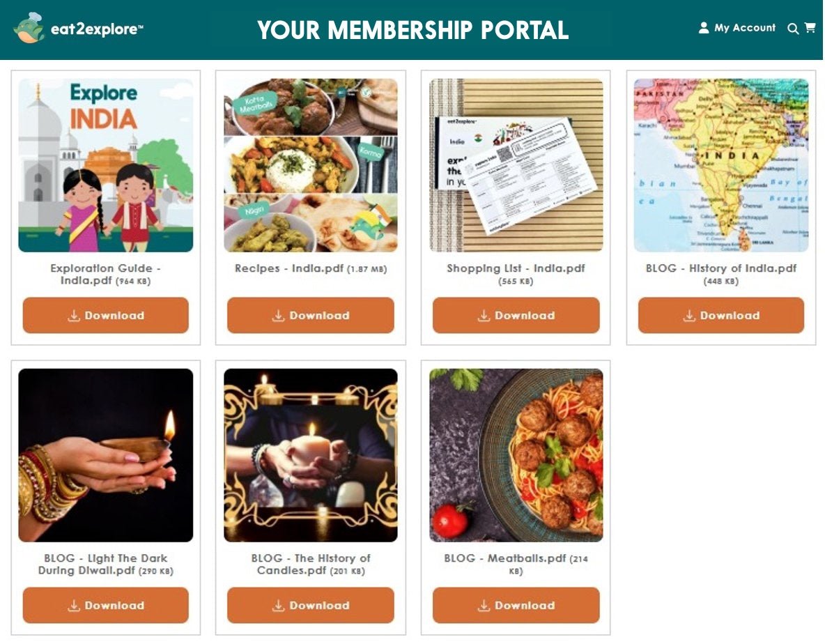Download BLOG - History of India.pdf

pos(720,315)
